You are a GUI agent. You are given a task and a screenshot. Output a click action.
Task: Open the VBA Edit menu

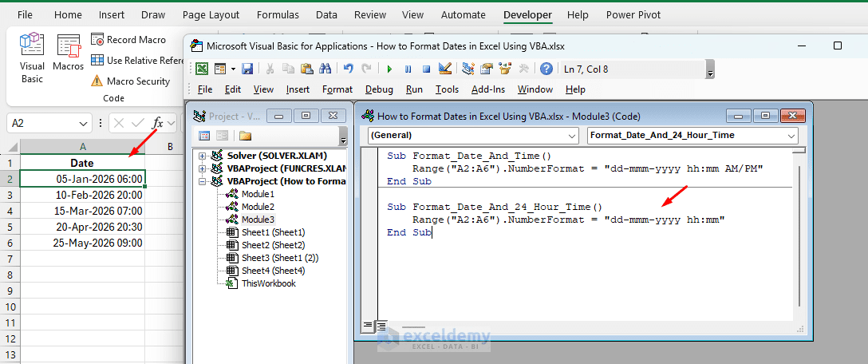[x=232, y=89]
